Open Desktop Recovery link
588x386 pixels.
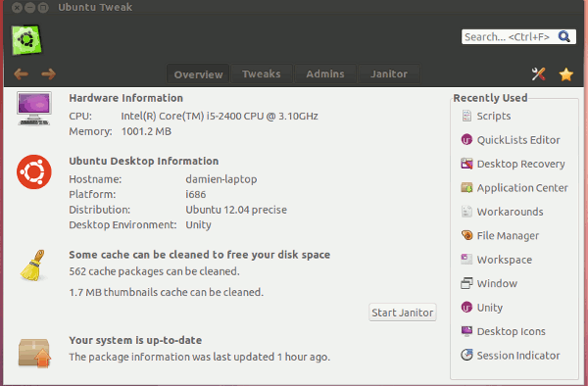pos(521,165)
